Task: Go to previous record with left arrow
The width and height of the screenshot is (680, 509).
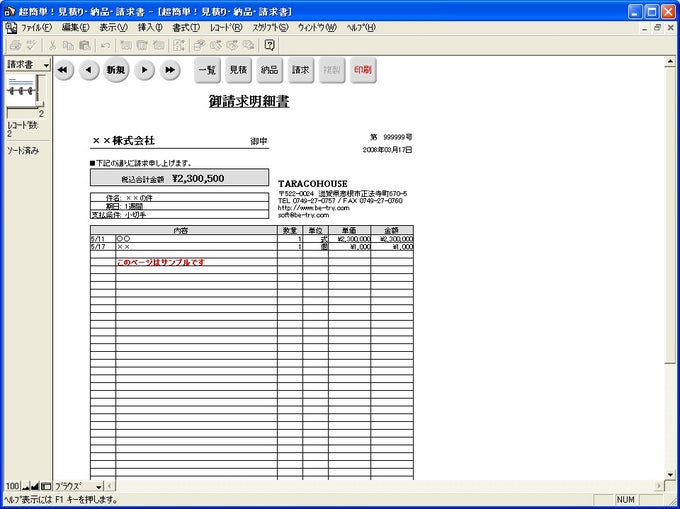Action: 89,70
